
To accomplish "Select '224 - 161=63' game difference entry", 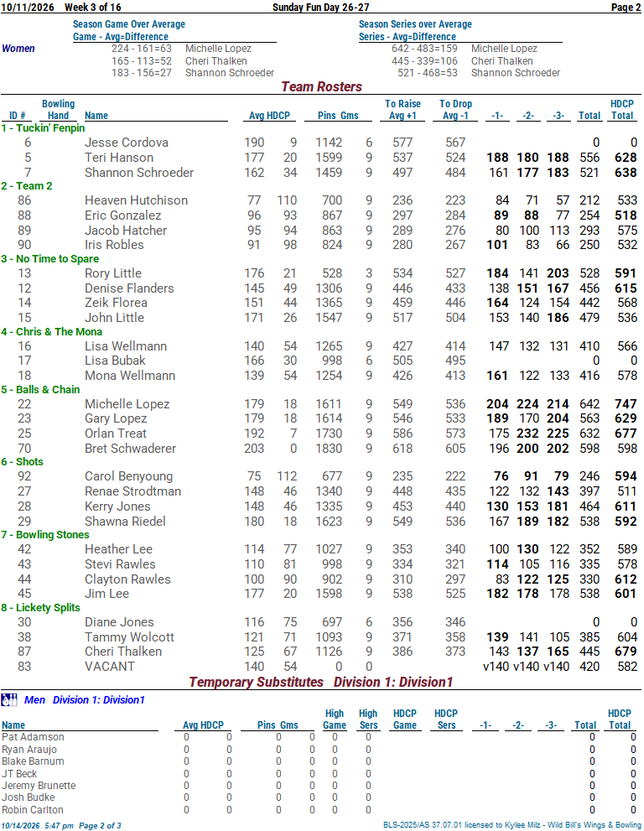I will (x=142, y=49).
